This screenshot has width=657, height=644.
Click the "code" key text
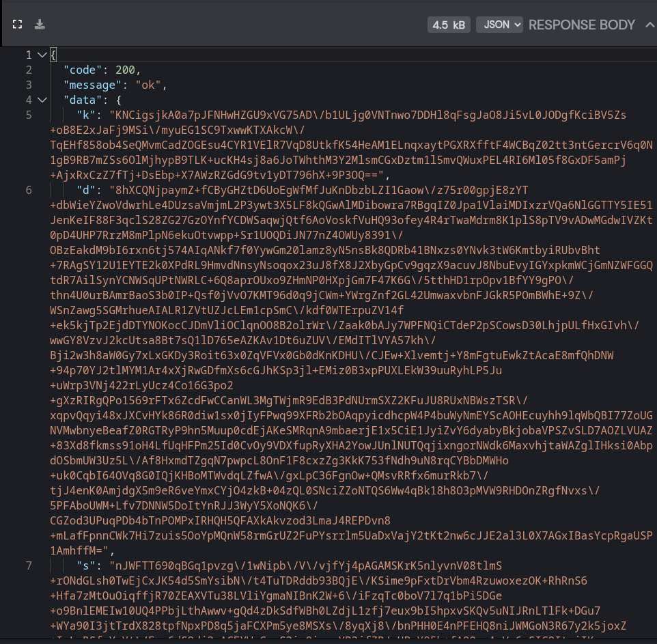83,70
